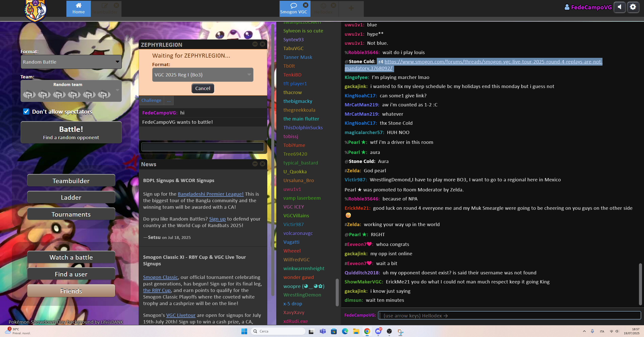
Task: Switch to the Teambuilder tab
Action: coord(105,9)
